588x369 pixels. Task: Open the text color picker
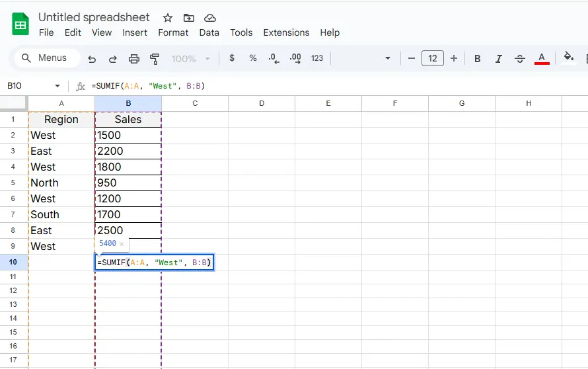coord(542,58)
